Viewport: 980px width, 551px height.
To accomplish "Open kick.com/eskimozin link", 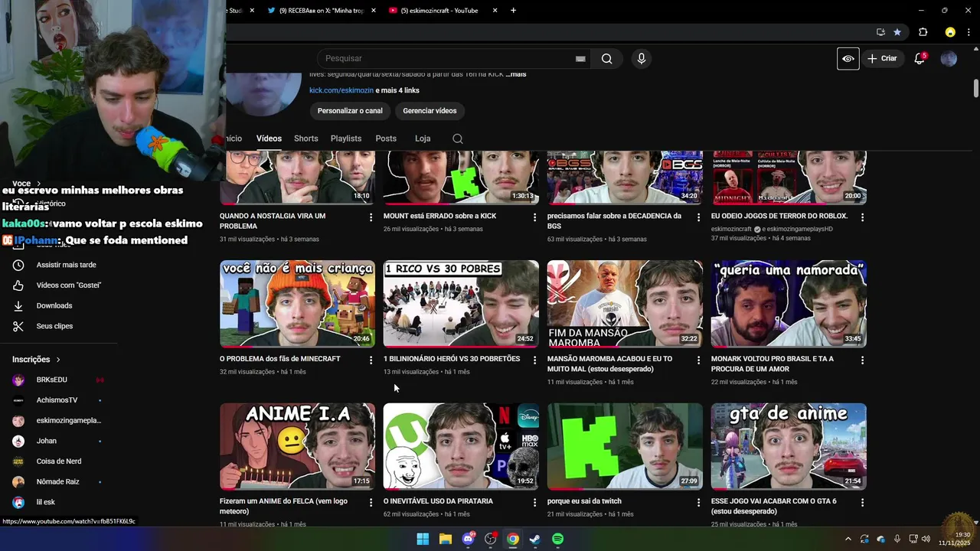I will [x=341, y=90].
